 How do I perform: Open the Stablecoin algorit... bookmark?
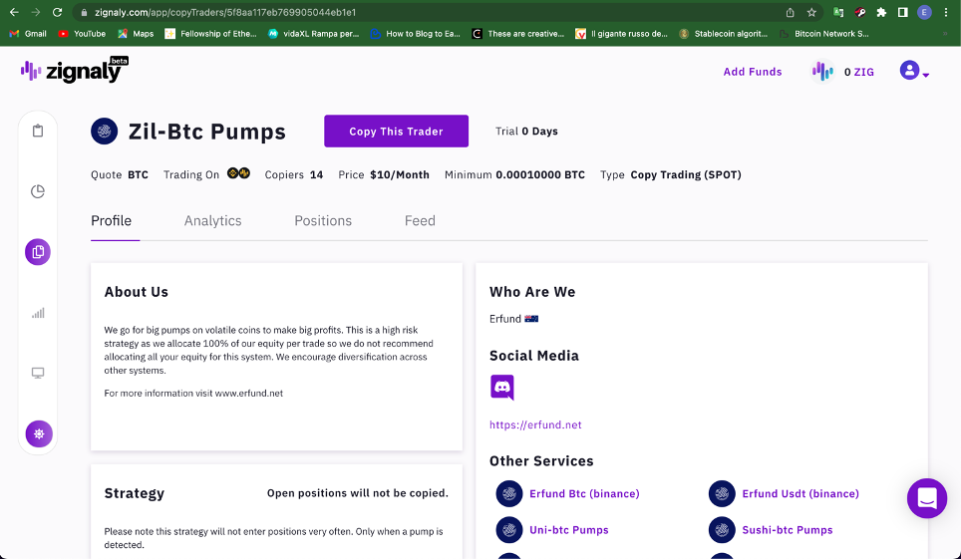click(723, 34)
